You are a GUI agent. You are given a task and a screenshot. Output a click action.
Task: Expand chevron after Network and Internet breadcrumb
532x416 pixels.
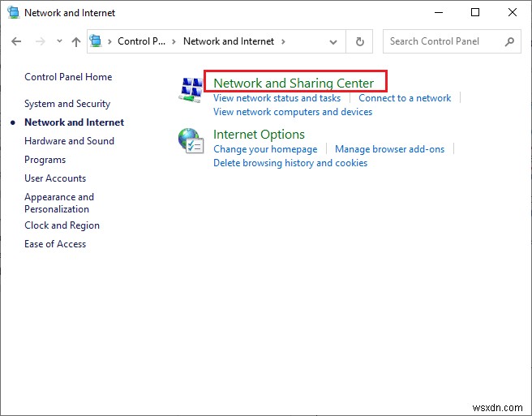(x=283, y=41)
